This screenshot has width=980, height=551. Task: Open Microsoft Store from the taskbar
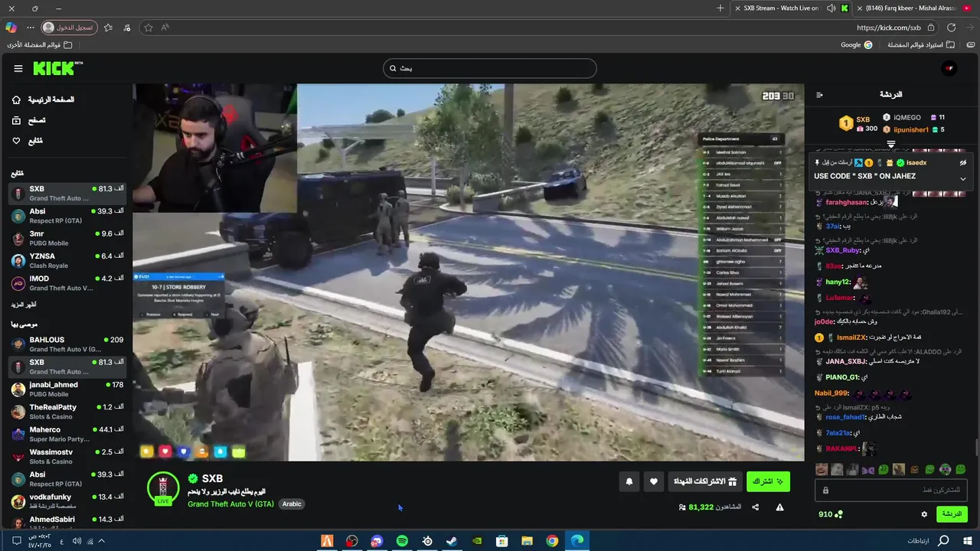coord(501,541)
